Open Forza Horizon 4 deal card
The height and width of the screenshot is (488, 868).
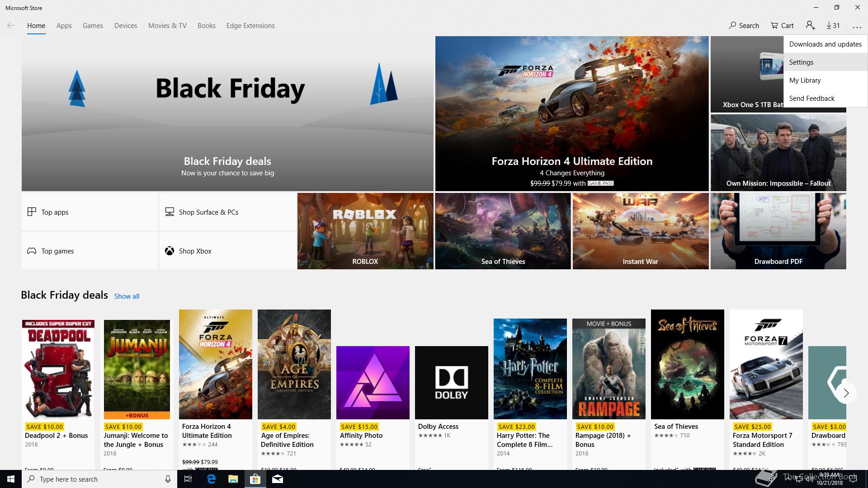(x=216, y=389)
